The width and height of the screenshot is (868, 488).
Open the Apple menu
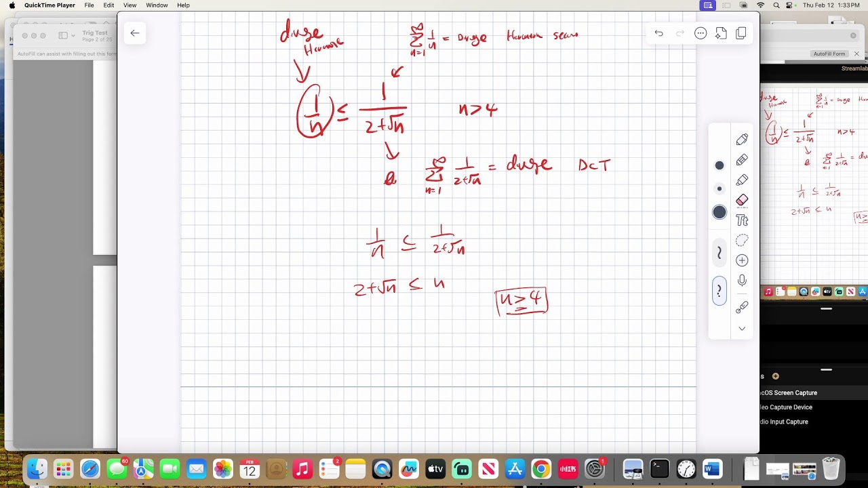tap(12, 5)
